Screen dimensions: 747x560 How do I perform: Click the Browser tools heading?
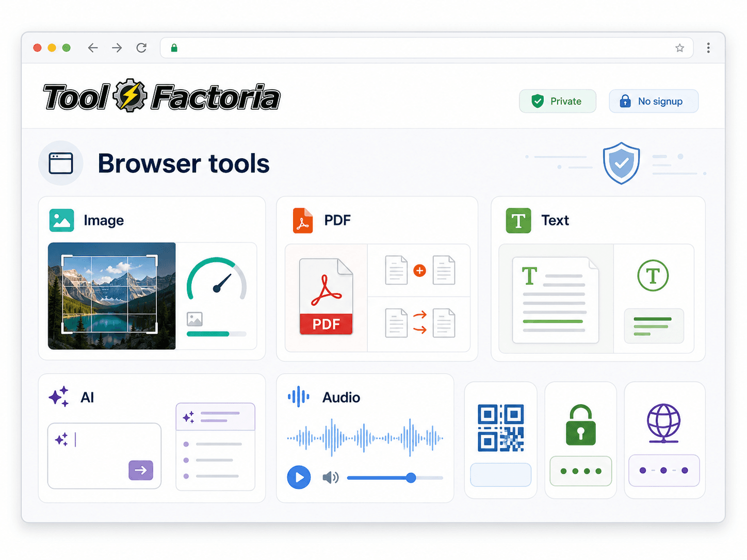184,163
